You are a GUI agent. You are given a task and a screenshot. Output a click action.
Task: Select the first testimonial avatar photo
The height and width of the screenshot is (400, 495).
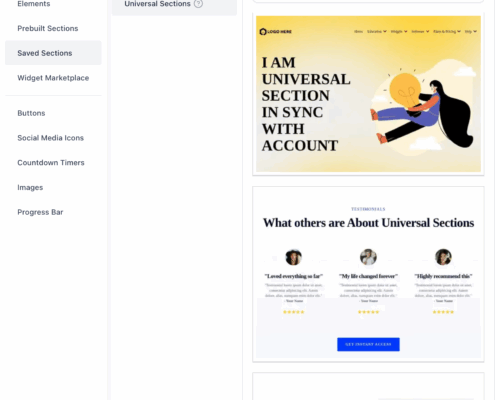click(x=293, y=257)
